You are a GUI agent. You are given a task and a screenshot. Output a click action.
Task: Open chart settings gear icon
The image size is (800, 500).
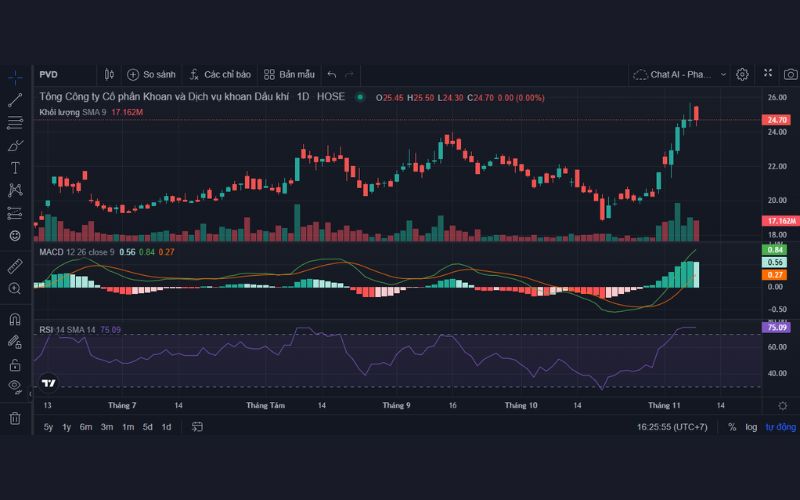pyautogui.click(x=742, y=74)
